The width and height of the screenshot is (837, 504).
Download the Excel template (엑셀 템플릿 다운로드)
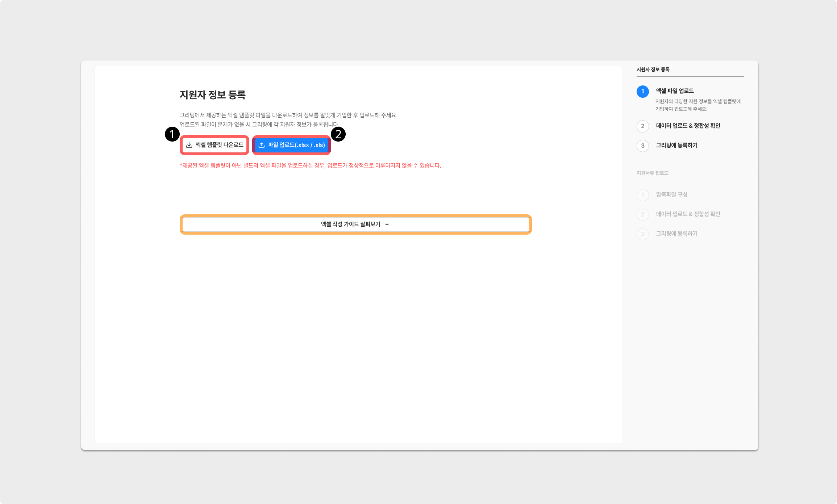[x=219, y=145]
